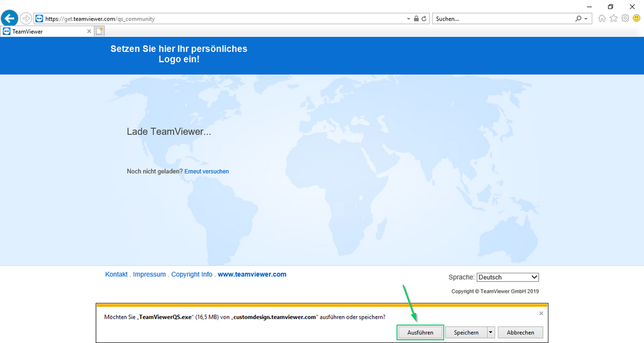
Task: Click the security lock icon
Action: pos(416,19)
